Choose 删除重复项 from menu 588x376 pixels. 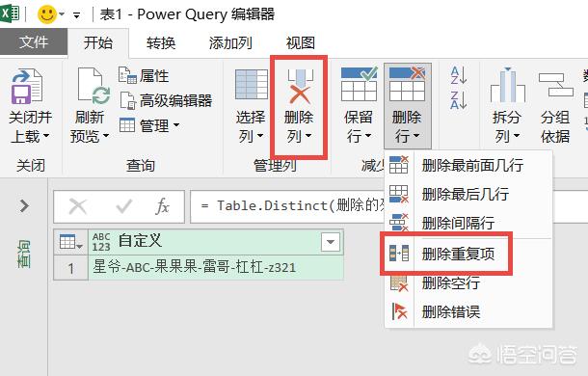pos(468,254)
